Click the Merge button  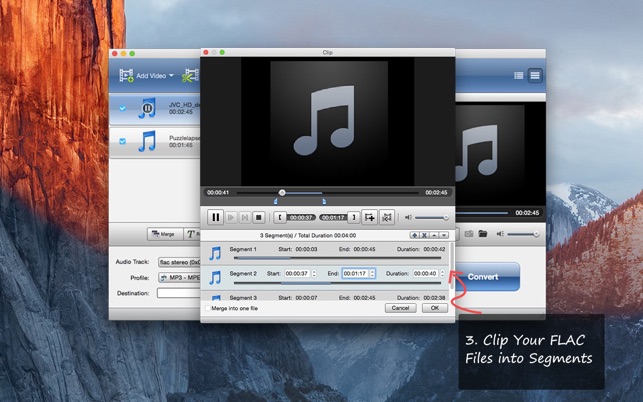pos(162,234)
